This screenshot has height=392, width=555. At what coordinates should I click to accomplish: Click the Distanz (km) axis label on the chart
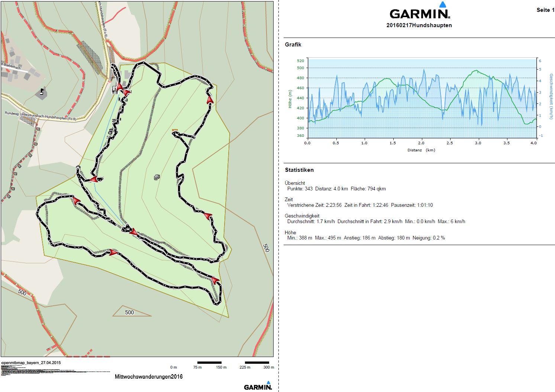[x=421, y=150]
